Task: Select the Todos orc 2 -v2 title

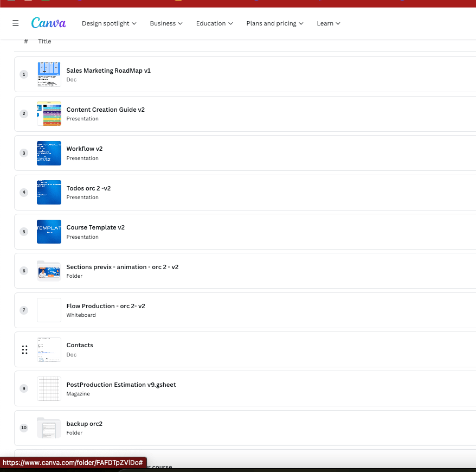Action: click(88, 188)
